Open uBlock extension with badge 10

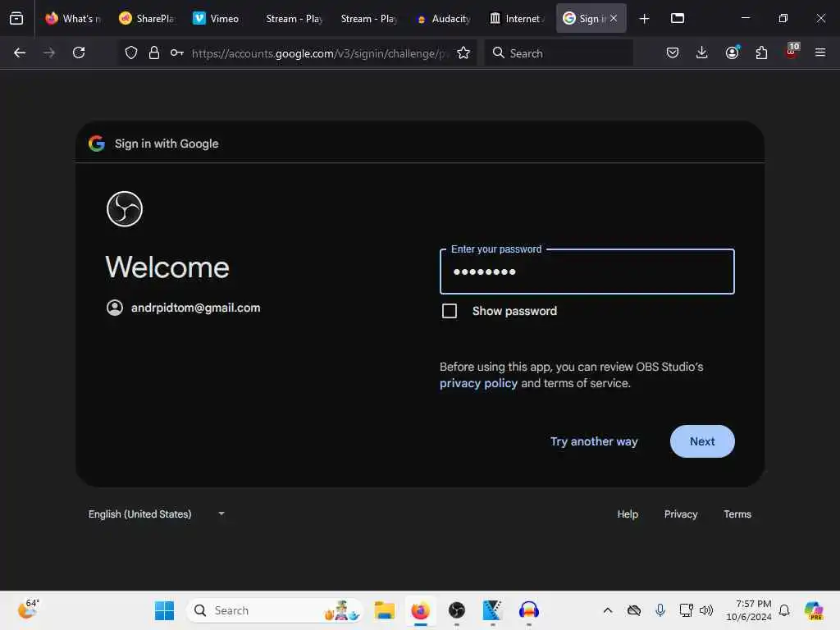[x=792, y=51]
